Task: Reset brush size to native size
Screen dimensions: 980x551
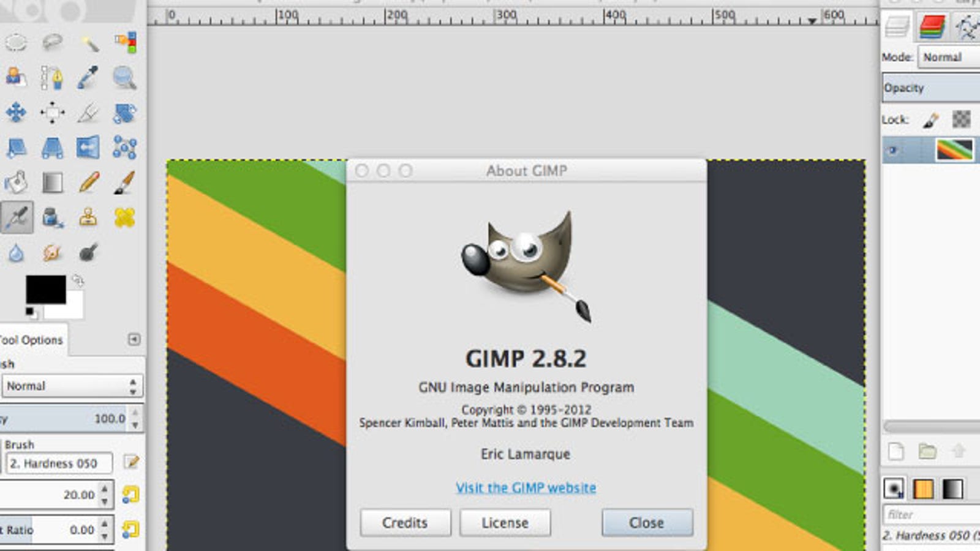Action: point(130,495)
